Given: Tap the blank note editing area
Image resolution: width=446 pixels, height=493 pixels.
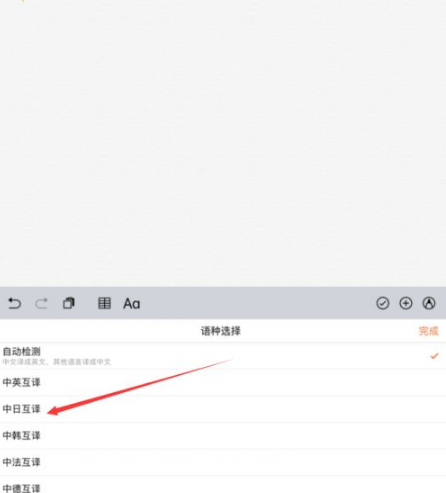Looking at the screenshot, I should pos(223,143).
